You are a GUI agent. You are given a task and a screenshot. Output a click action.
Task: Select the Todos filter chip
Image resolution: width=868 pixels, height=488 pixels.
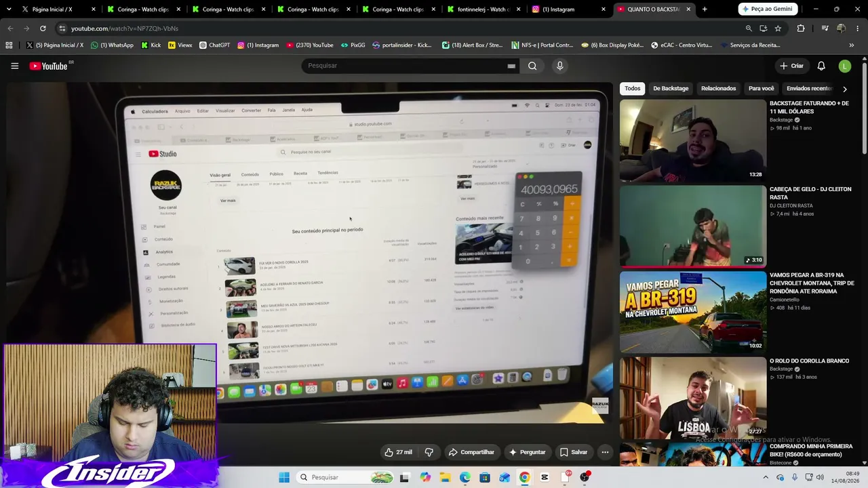[633, 89]
